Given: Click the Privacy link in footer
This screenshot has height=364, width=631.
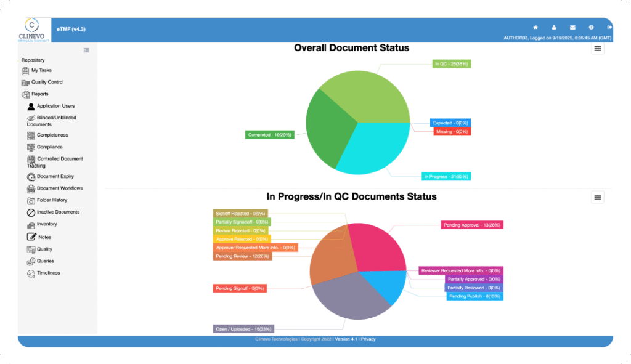Looking at the screenshot, I should pyautogui.click(x=368, y=339).
